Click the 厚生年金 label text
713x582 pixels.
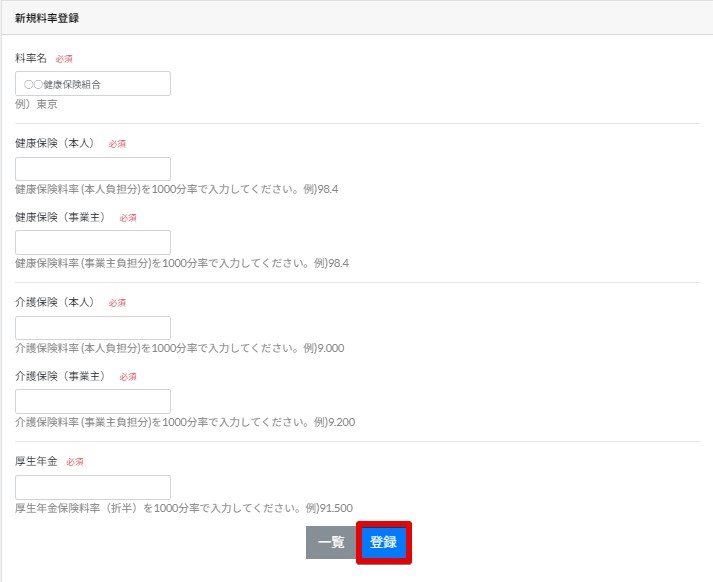[37, 461]
